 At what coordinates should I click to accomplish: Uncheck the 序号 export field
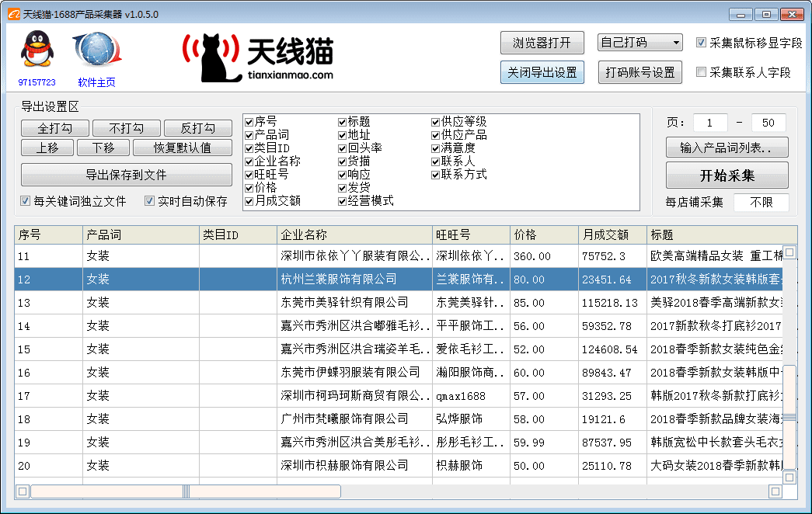(249, 122)
